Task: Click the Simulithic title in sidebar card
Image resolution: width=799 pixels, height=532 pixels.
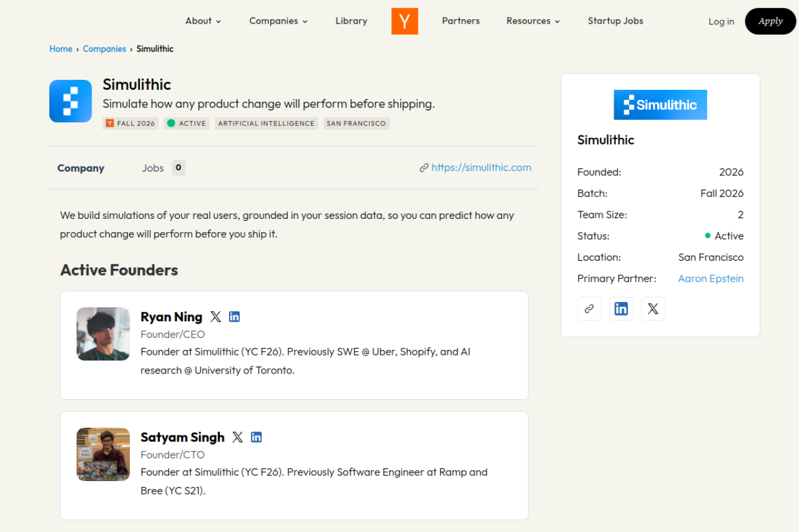Action: tap(605, 140)
